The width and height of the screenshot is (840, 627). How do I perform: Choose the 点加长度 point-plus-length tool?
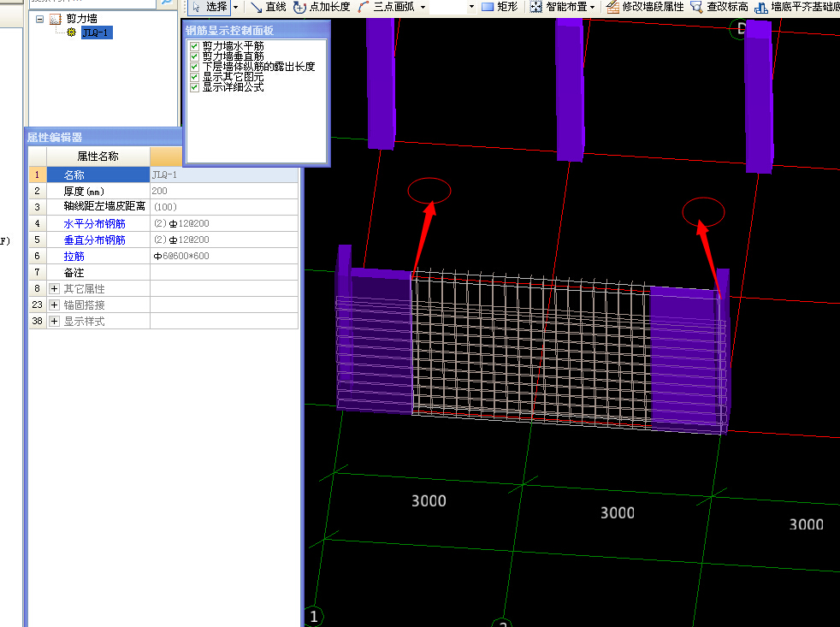[322, 7]
